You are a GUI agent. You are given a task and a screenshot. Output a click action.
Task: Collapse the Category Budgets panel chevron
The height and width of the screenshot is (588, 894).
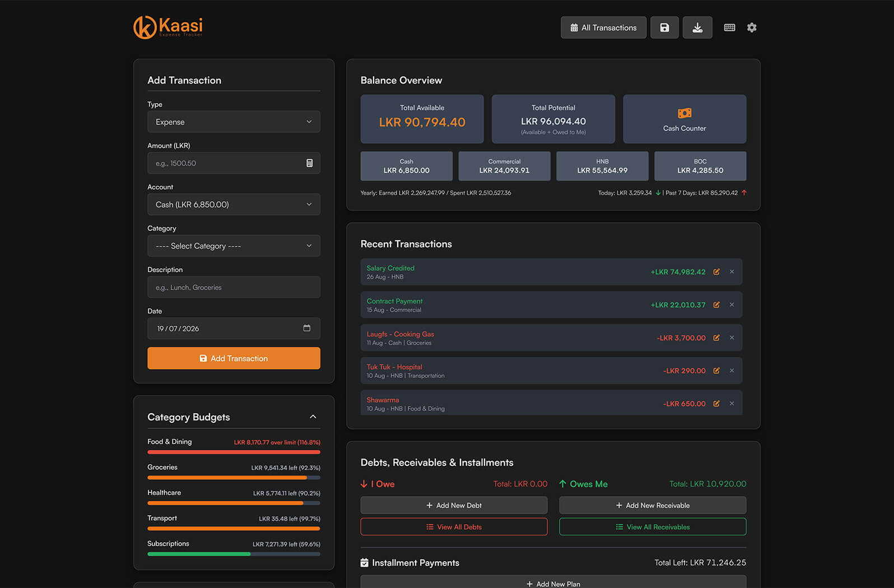click(313, 417)
